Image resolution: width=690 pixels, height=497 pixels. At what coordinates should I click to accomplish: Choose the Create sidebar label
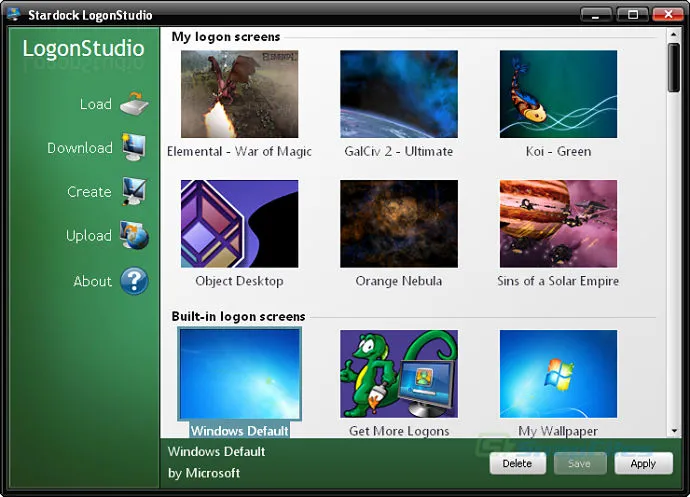(x=89, y=191)
